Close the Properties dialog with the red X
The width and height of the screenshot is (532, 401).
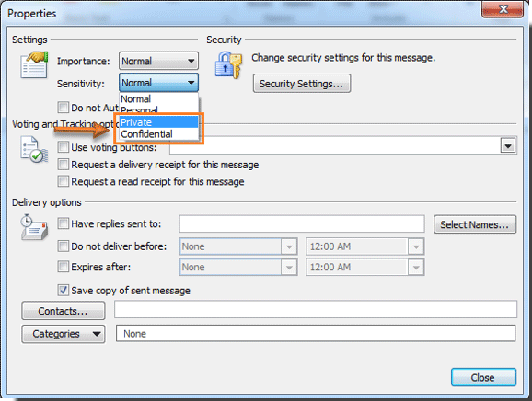point(503,9)
